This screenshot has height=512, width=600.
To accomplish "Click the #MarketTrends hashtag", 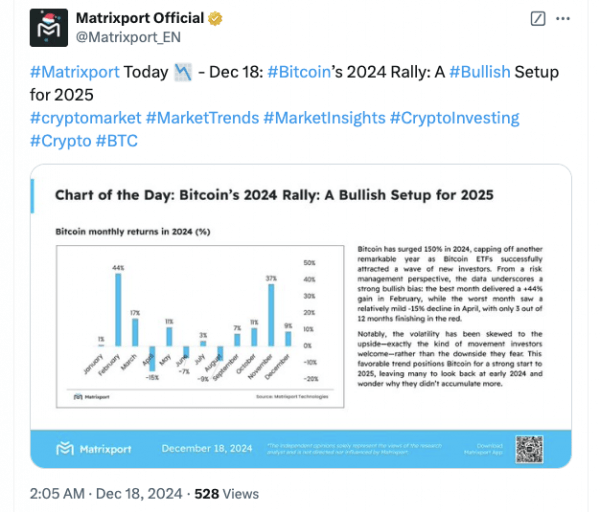I will 201,118.
